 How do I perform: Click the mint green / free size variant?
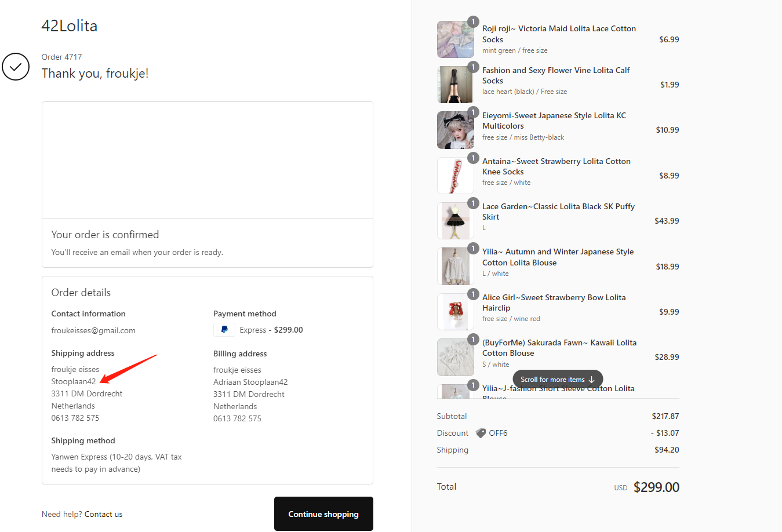tap(515, 50)
